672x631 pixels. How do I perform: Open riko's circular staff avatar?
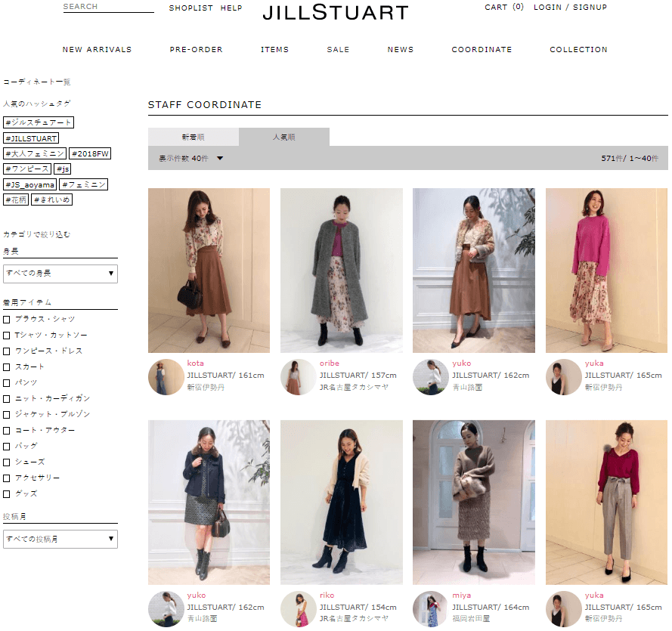pos(299,608)
